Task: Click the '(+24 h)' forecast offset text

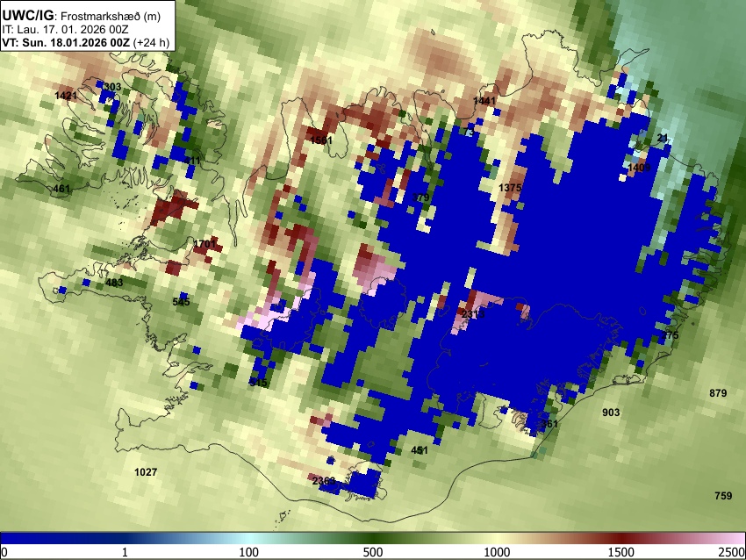Action: (151, 42)
